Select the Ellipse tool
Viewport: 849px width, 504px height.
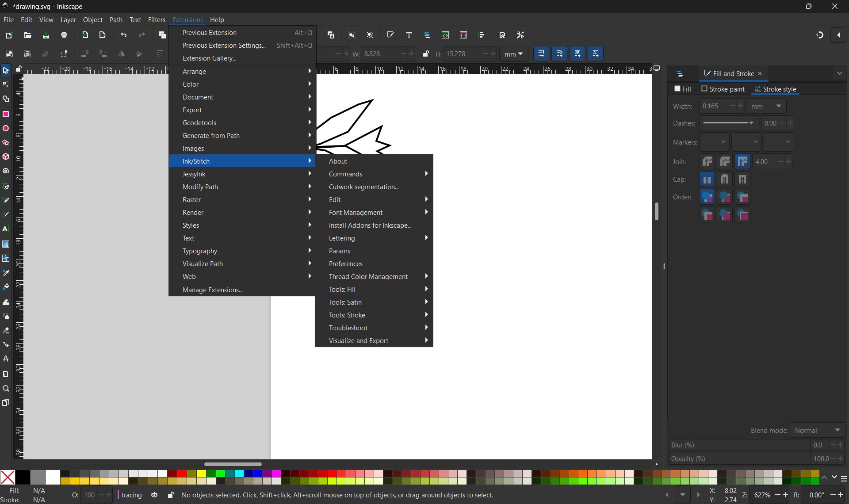6,129
